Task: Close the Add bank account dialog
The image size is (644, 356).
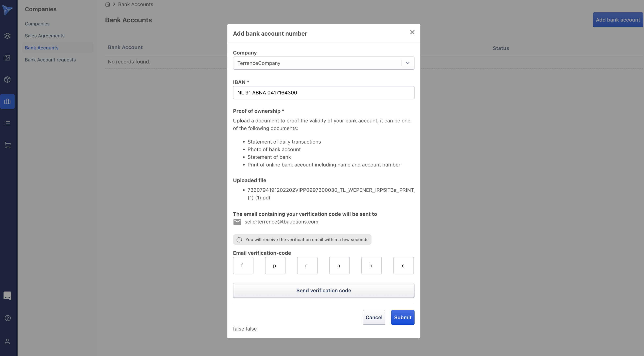Action: tap(412, 32)
